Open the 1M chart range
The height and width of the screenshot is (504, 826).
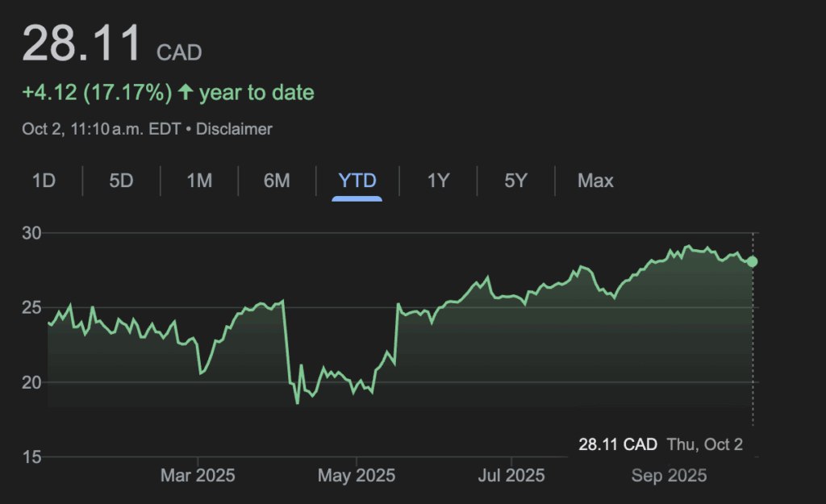coord(199,181)
